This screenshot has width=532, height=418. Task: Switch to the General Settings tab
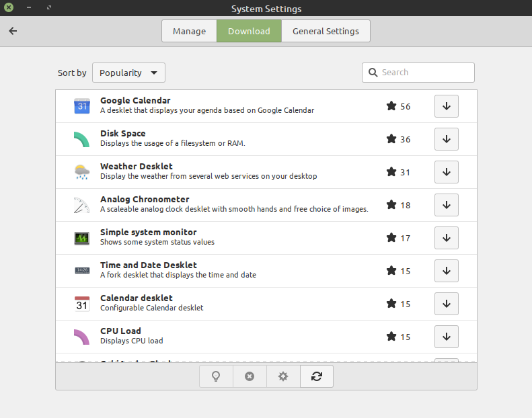coord(326,31)
